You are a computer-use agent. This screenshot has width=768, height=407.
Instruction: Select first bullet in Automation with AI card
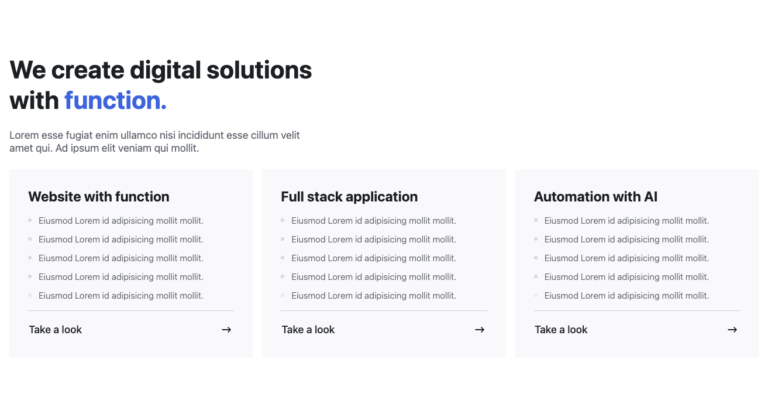[626, 221]
